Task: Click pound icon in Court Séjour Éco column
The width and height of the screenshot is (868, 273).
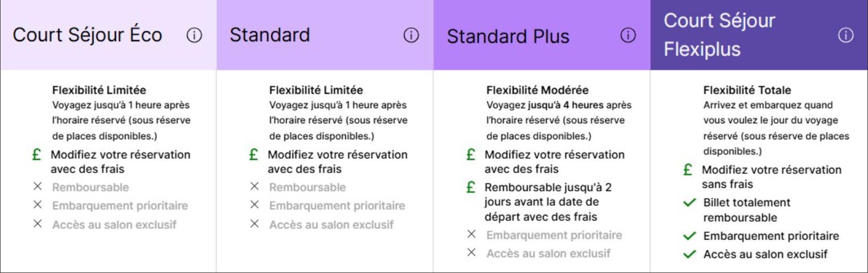Action: click(x=37, y=155)
